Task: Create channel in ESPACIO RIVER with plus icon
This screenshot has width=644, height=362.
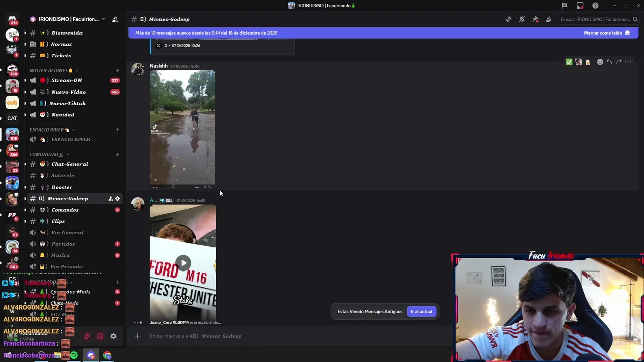Action: 117,130
